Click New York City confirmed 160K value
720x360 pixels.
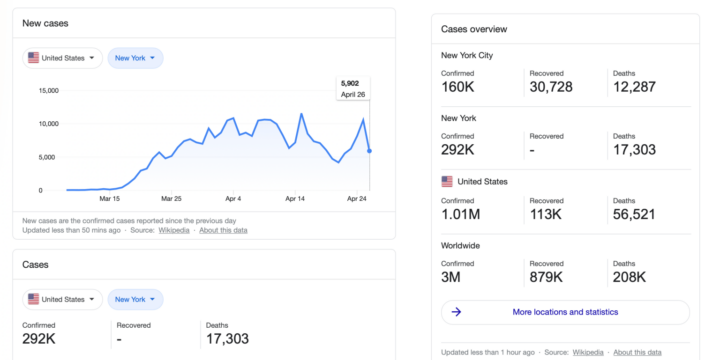click(458, 87)
